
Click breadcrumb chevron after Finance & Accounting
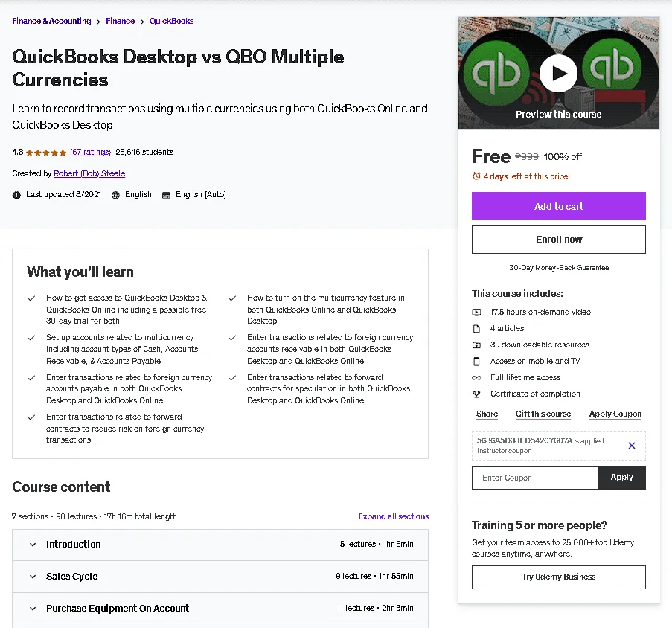(98, 22)
